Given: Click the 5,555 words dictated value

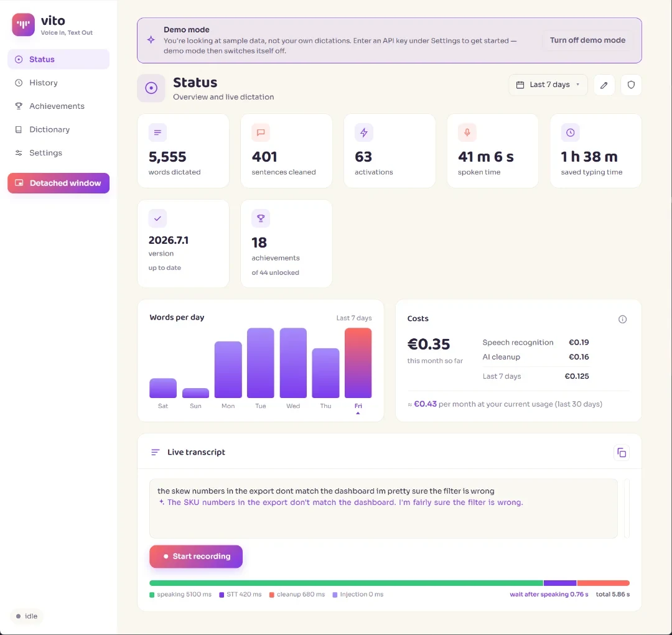Looking at the screenshot, I should point(167,157).
